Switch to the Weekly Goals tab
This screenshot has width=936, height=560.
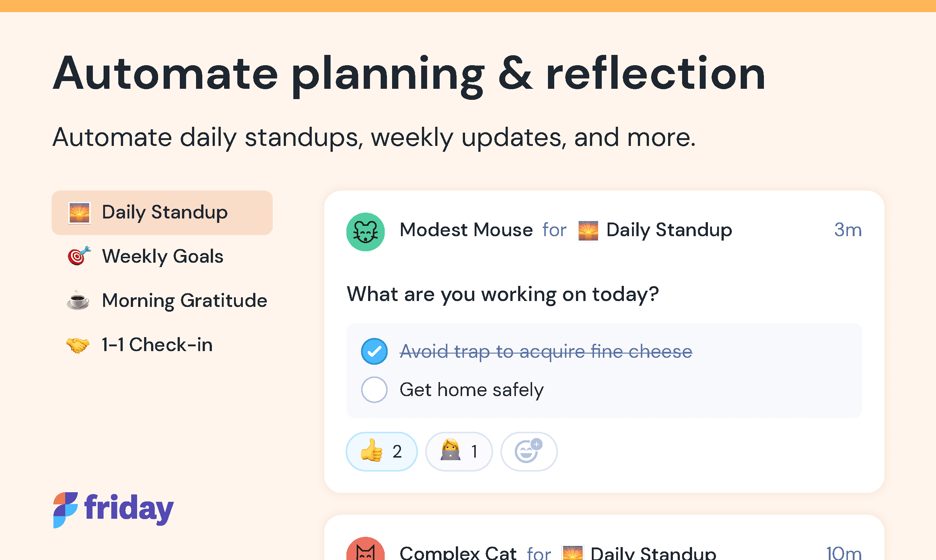[162, 256]
